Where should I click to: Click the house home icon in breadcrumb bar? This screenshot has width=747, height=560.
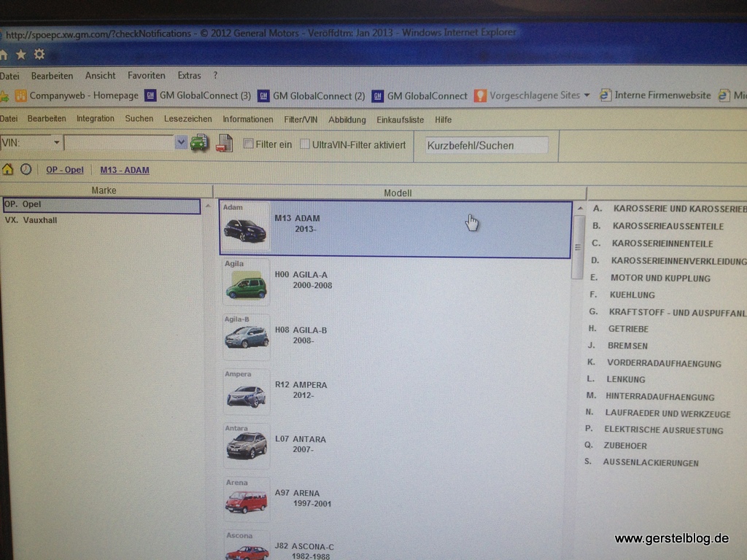point(7,169)
